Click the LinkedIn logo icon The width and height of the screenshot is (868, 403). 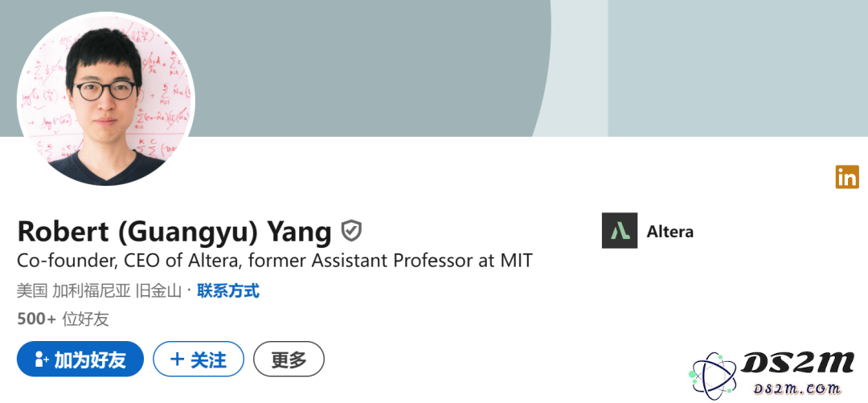[847, 177]
